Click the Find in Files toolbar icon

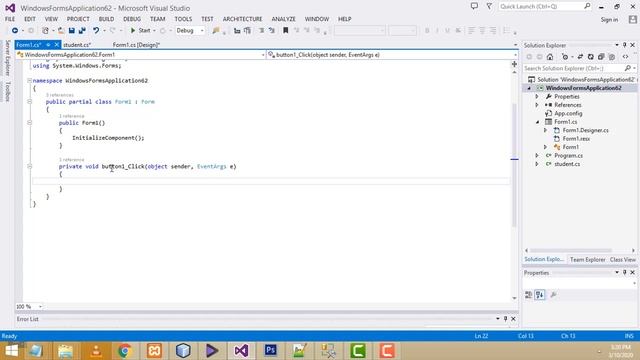(x=216, y=31)
